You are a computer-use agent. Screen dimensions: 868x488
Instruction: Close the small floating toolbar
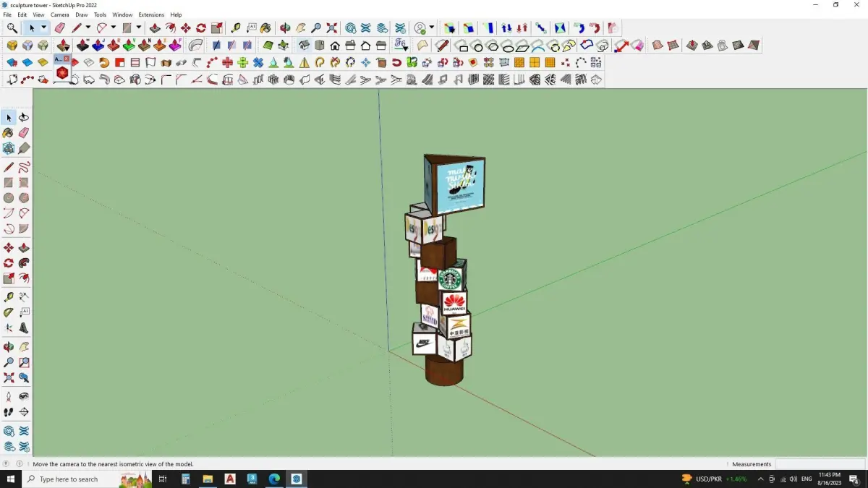(67, 59)
